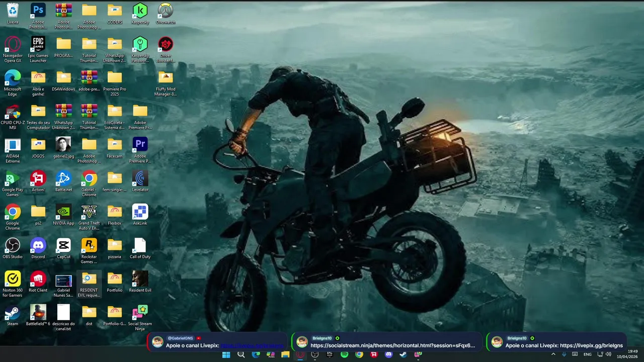Click the Action! recorder shortcut
Viewport: 644px width, 362px height.
coord(38,182)
